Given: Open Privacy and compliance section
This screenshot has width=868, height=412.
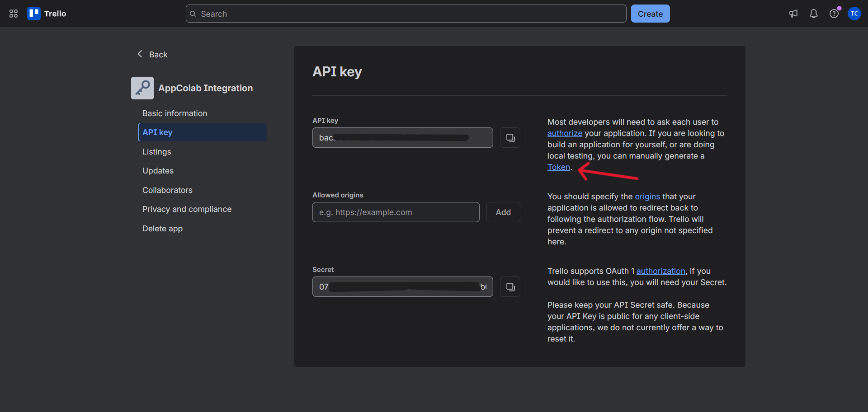Looking at the screenshot, I should [x=187, y=209].
